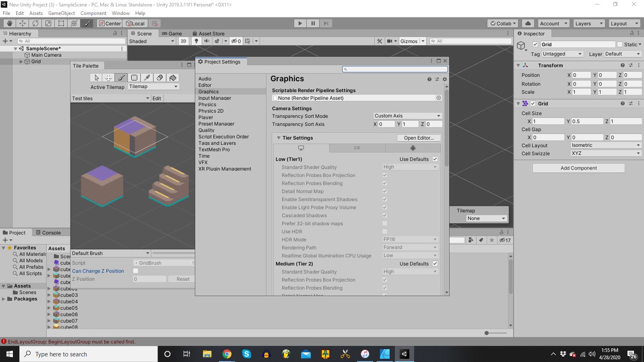644x362 pixels.
Task: Click the Play button
Action: point(300,23)
